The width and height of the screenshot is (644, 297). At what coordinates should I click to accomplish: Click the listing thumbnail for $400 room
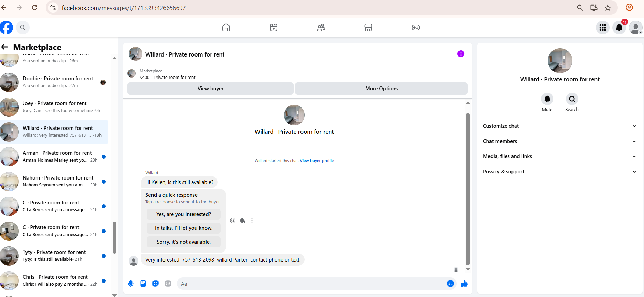(131, 73)
